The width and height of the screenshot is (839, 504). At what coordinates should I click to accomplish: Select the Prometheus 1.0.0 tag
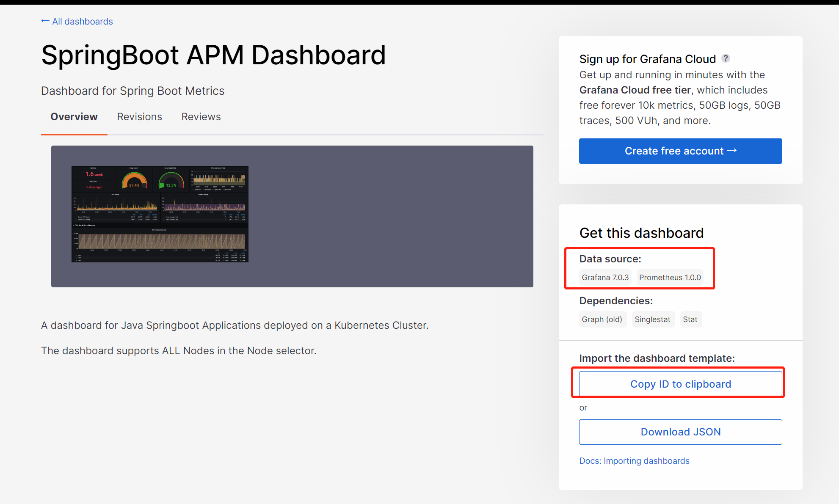pyautogui.click(x=670, y=278)
